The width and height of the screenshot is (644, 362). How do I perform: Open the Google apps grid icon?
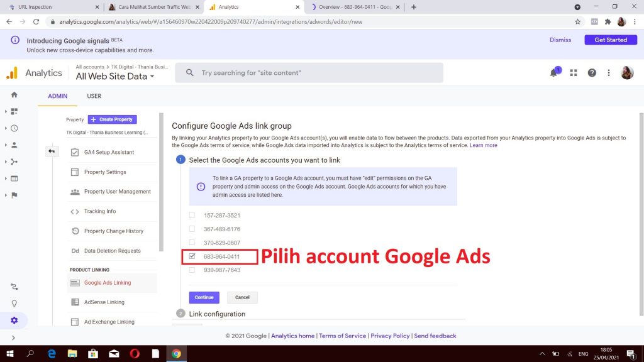tap(574, 73)
